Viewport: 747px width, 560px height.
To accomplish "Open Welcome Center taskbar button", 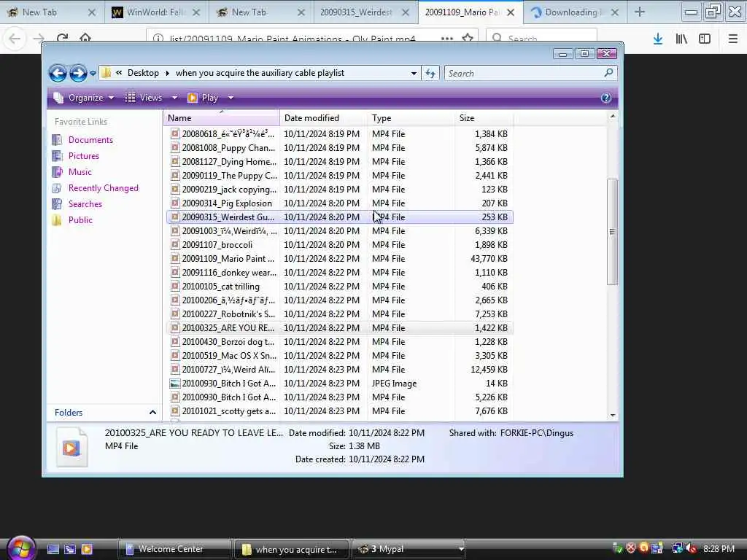I will 174,549.
